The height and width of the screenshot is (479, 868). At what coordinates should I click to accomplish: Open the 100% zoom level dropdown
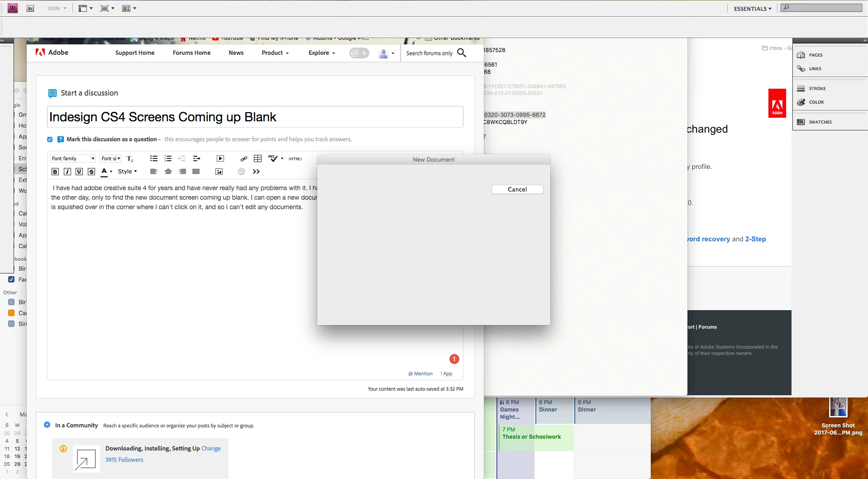point(57,8)
